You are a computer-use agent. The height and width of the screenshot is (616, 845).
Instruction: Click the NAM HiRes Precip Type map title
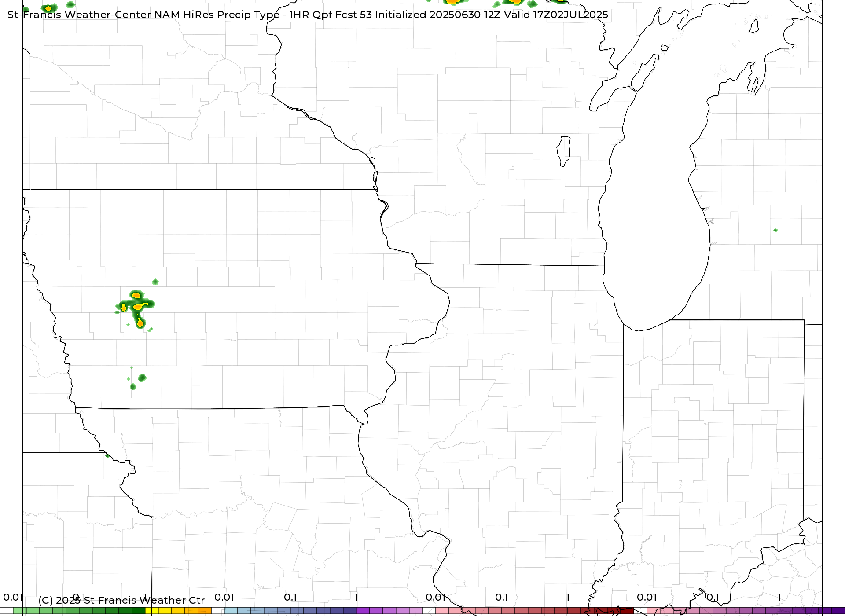coord(308,15)
